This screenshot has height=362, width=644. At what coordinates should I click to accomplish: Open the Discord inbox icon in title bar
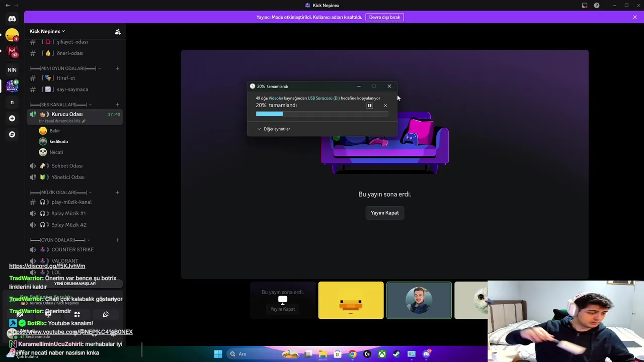(x=585, y=6)
